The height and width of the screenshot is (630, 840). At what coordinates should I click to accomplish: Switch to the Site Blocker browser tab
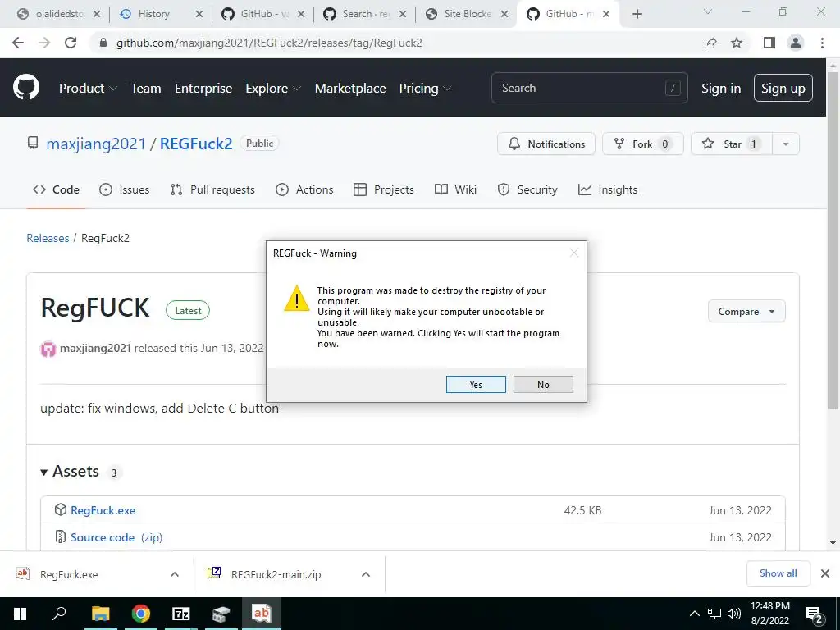[467, 14]
